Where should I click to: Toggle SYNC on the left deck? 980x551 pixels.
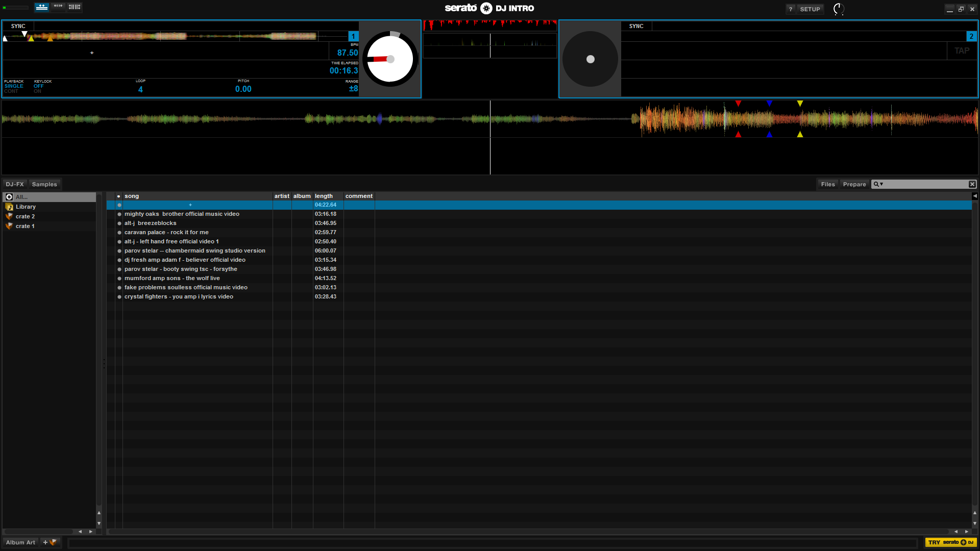[x=18, y=26]
